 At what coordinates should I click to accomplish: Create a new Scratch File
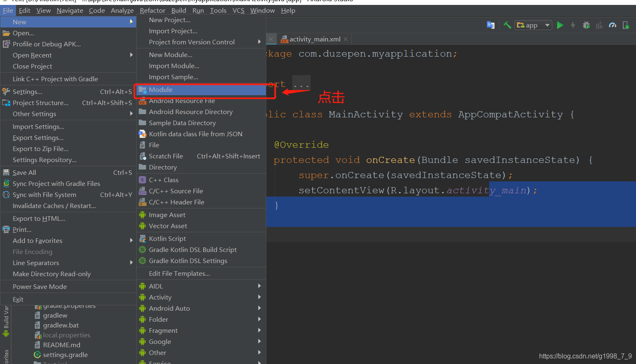(x=201, y=156)
